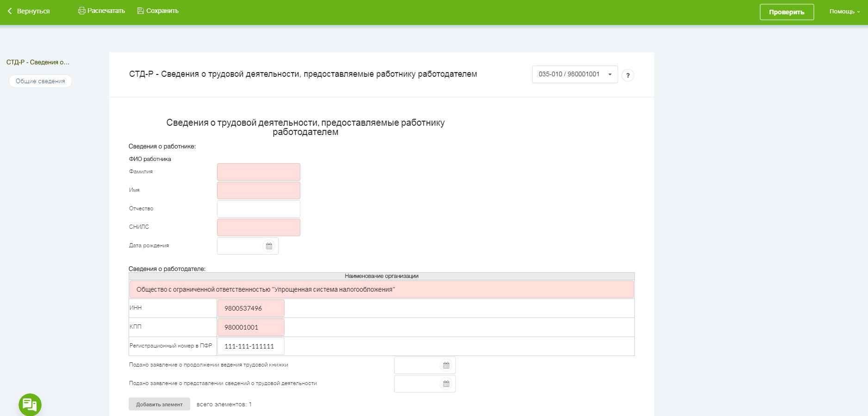Select СТД-Р - Сведения sidebar item
The image size is (868, 416).
(x=38, y=62)
